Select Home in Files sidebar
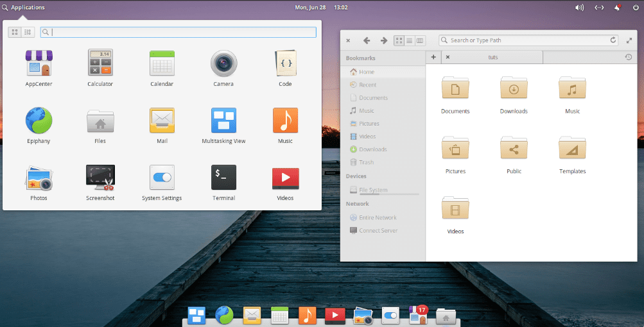Viewport: 644px width, 327px height. 383,72
